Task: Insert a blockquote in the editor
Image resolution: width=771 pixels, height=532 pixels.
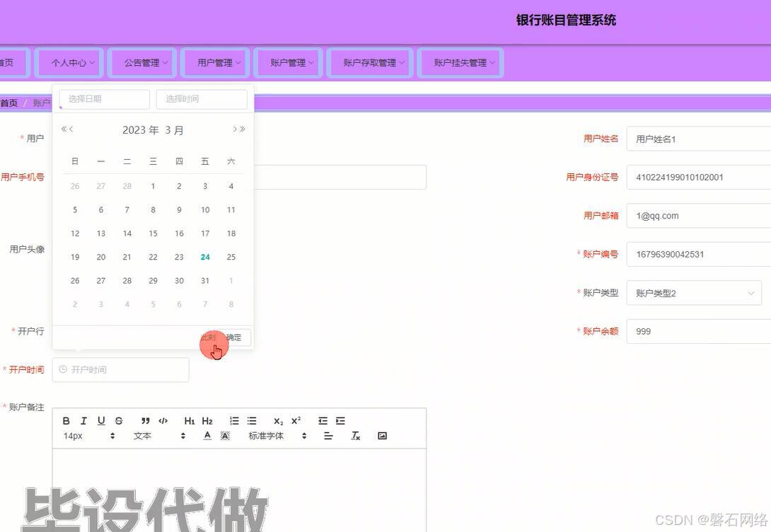Action: 145,420
